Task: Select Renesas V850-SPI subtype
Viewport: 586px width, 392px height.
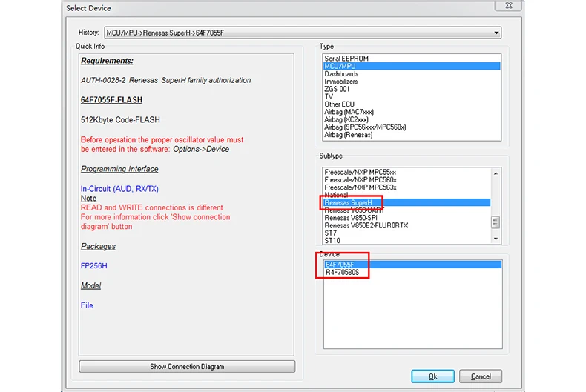Action: point(407,218)
